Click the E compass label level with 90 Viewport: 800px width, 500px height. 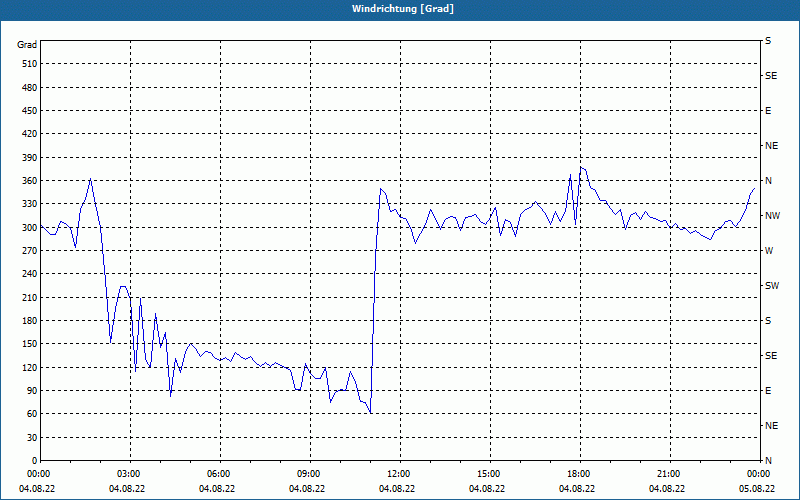pos(768,391)
